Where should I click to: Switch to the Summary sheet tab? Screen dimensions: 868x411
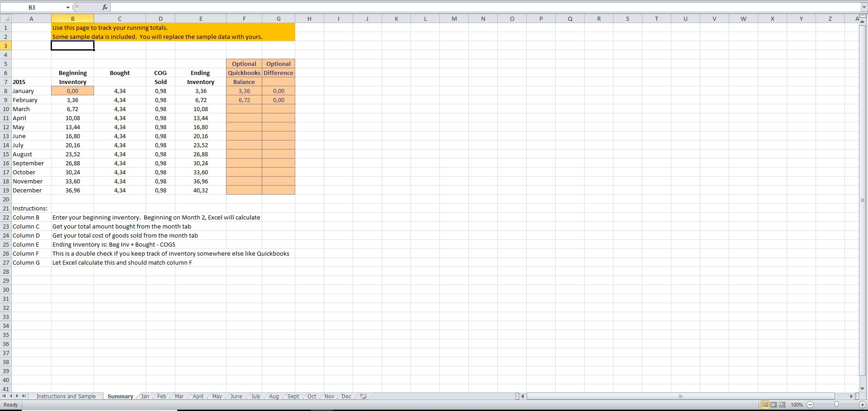pos(120,396)
